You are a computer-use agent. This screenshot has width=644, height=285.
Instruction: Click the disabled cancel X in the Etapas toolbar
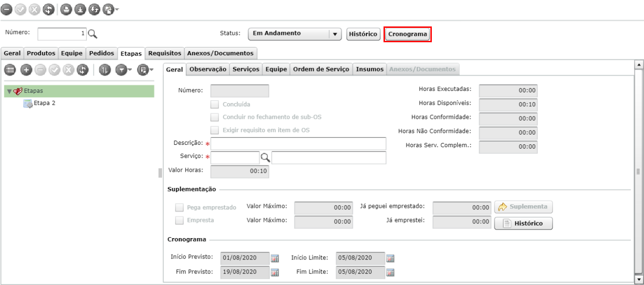point(69,70)
